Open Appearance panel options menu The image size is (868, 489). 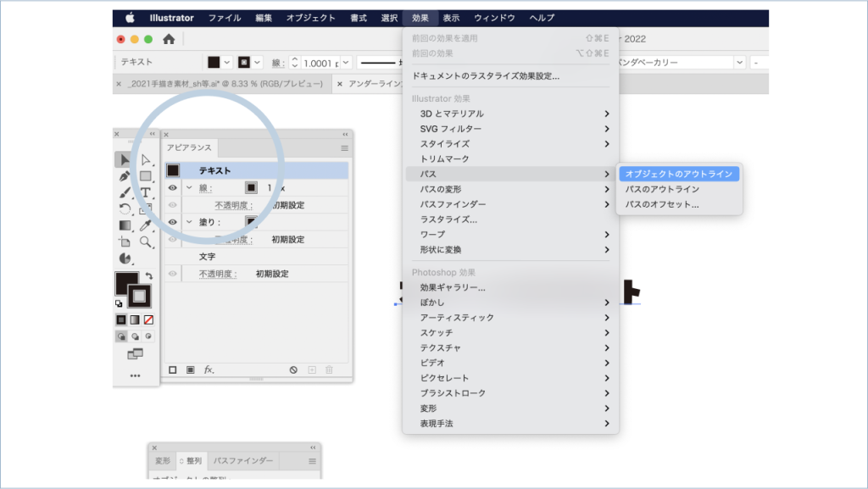(344, 148)
